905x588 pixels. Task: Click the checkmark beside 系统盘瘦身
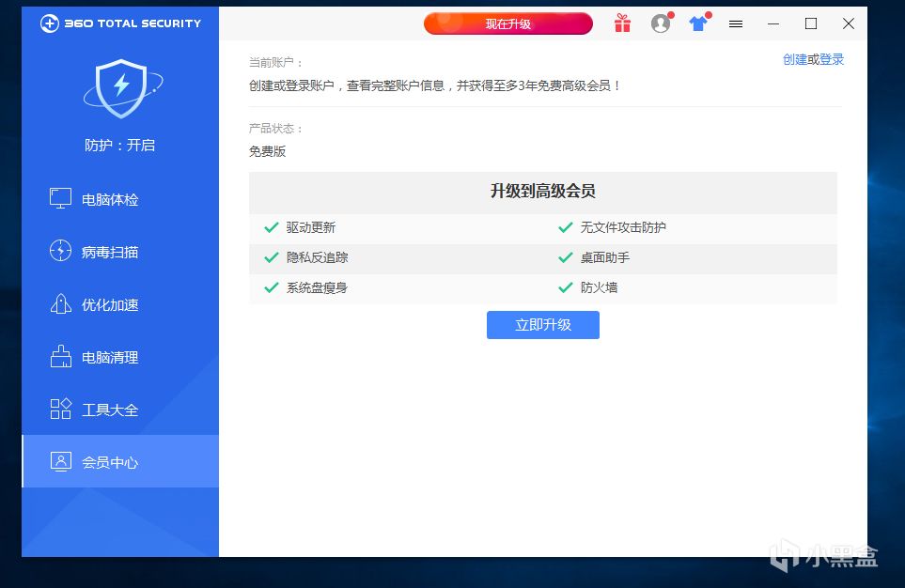272,287
